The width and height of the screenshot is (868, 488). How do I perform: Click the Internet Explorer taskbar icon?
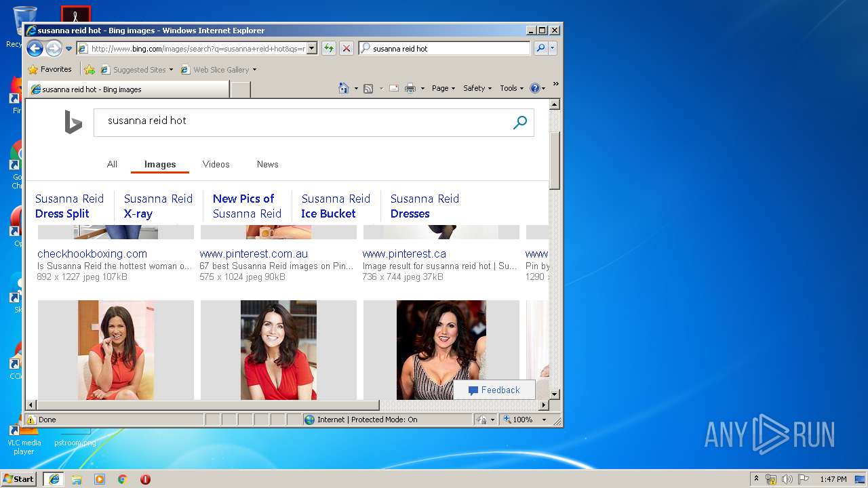point(54,479)
